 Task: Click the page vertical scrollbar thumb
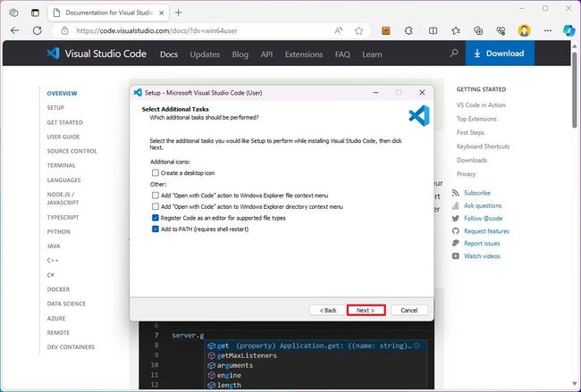click(x=575, y=89)
